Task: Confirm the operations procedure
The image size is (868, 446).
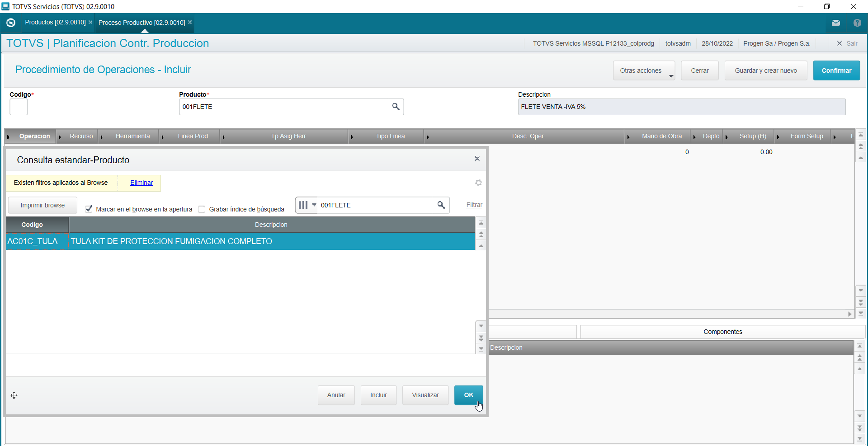Action: click(x=836, y=70)
